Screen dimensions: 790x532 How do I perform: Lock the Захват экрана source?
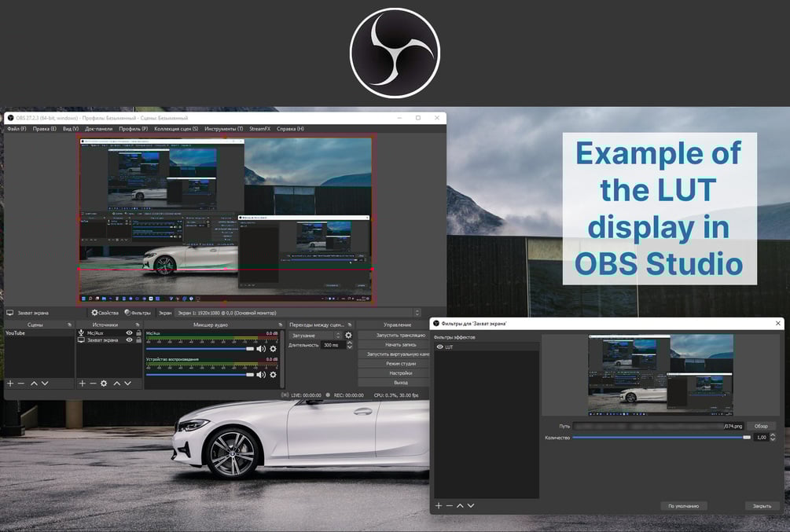[138, 340]
